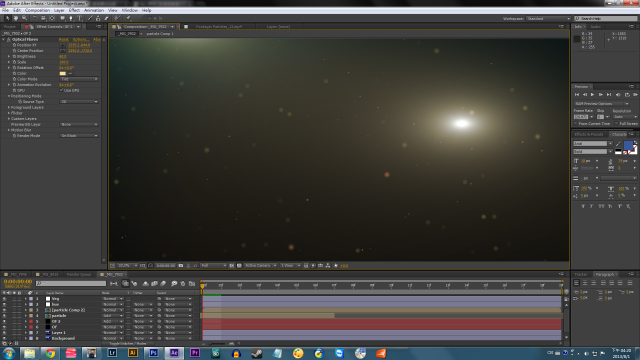The height and width of the screenshot is (360, 640).
Task: Switch to the Effects & Presets tab
Action: [589, 134]
